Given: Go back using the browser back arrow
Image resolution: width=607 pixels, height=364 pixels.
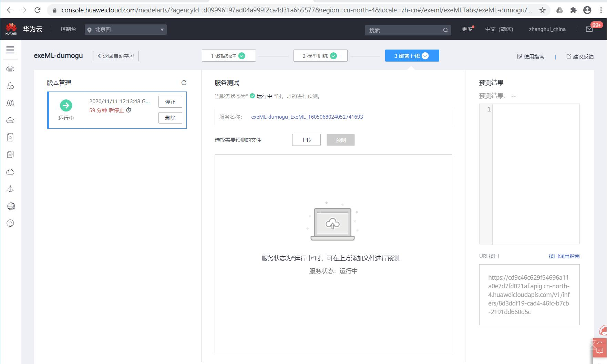Looking at the screenshot, I should 10,10.
